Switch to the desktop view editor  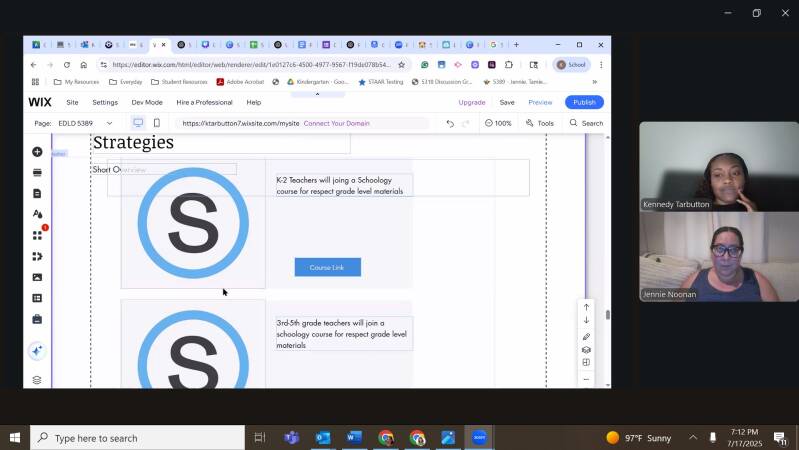(x=138, y=123)
